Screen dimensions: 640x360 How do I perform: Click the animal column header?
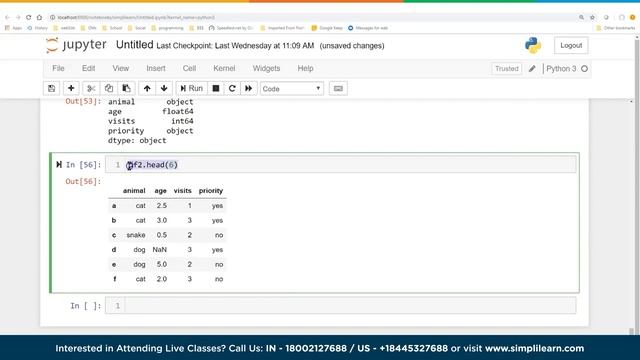tap(134, 191)
